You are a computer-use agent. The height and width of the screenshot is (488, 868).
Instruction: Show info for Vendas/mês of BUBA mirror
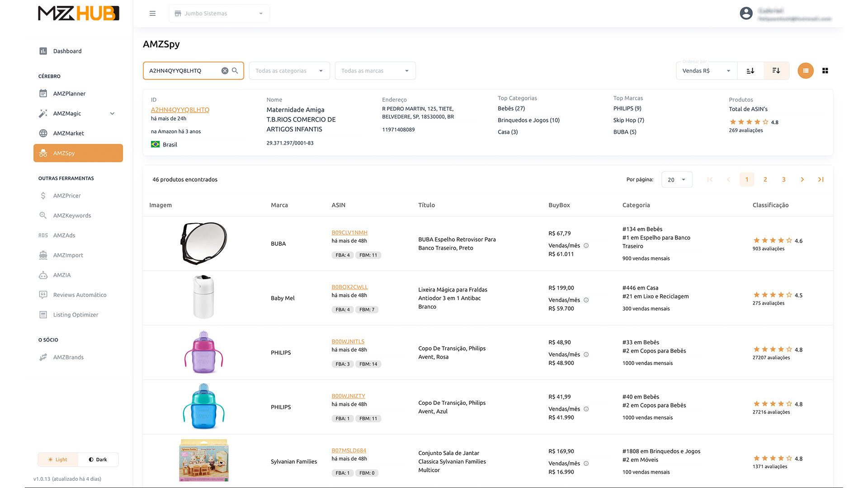586,246
